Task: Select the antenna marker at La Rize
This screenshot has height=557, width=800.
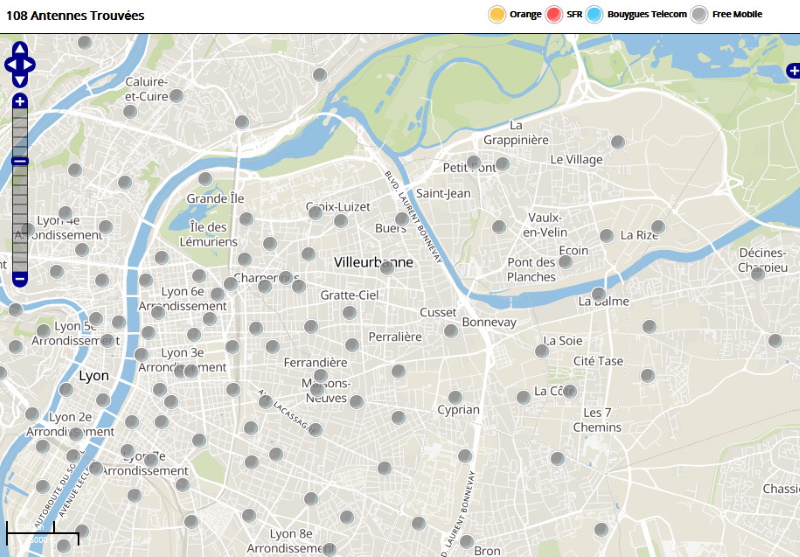Action: 658,226
